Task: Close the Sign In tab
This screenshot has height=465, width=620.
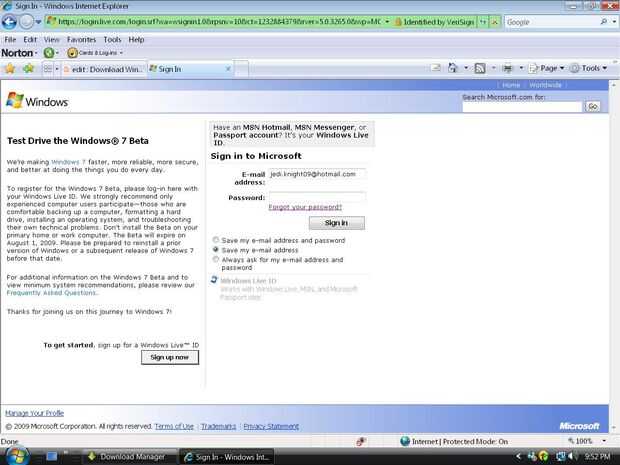Action: [x=228, y=69]
